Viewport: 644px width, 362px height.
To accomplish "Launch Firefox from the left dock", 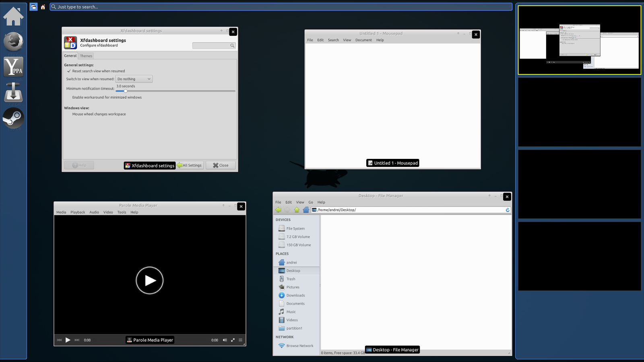I will [x=13, y=41].
